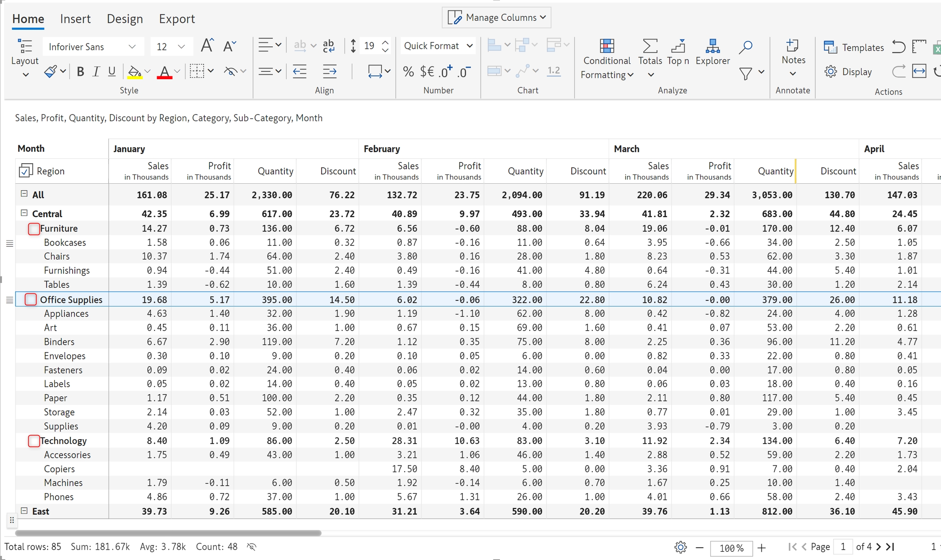Click the Bold formatting icon
The width and height of the screenshot is (941, 560).
tap(80, 72)
